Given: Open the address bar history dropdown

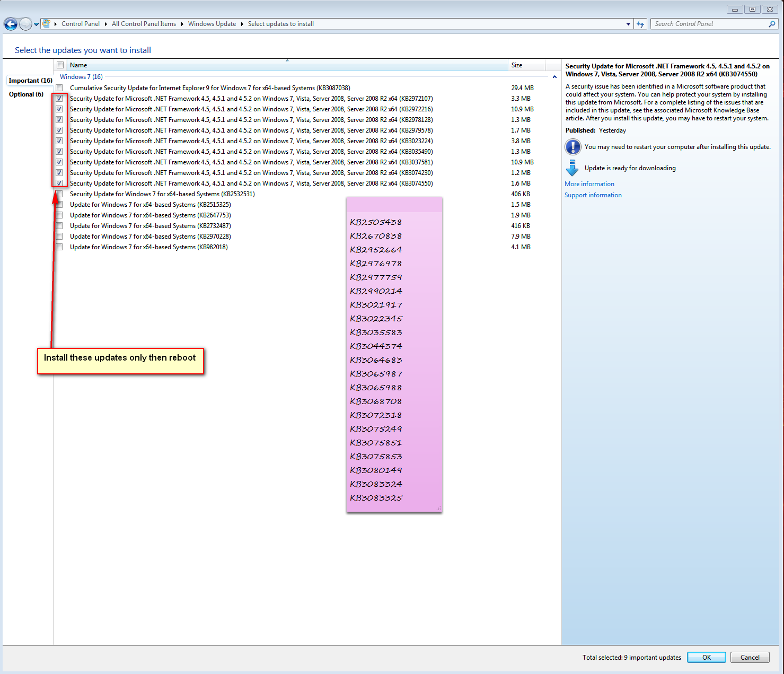Looking at the screenshot, I should [x=628, y=24].
